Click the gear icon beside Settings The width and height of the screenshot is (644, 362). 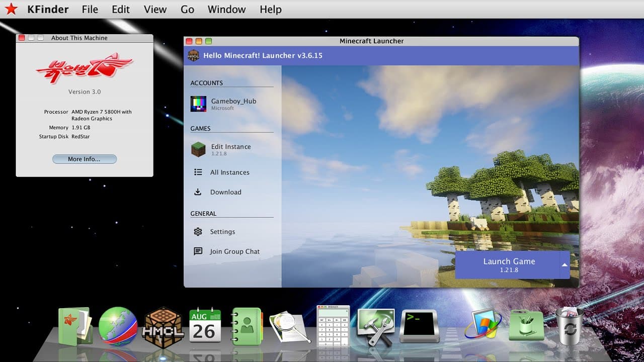click(198, 232)
